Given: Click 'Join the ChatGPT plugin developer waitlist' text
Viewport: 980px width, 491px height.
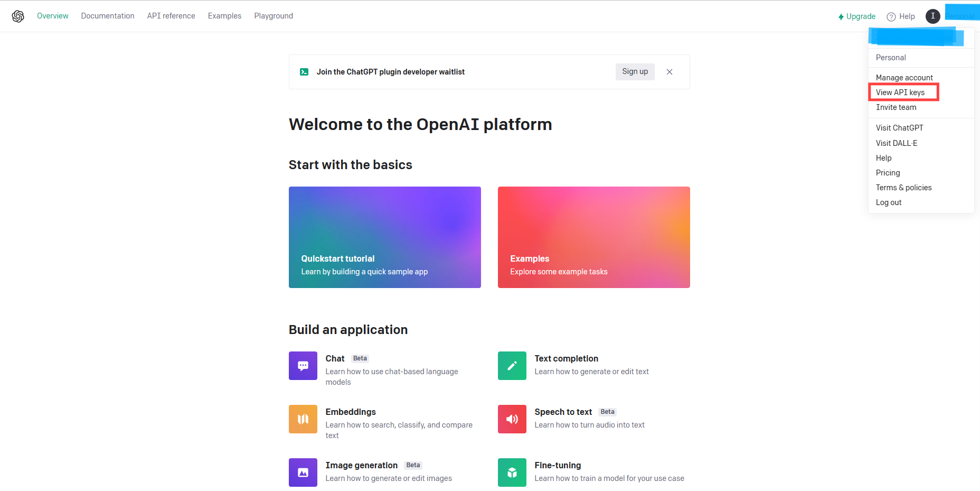Looking at the screenshot, I should [x=391, y=72].
